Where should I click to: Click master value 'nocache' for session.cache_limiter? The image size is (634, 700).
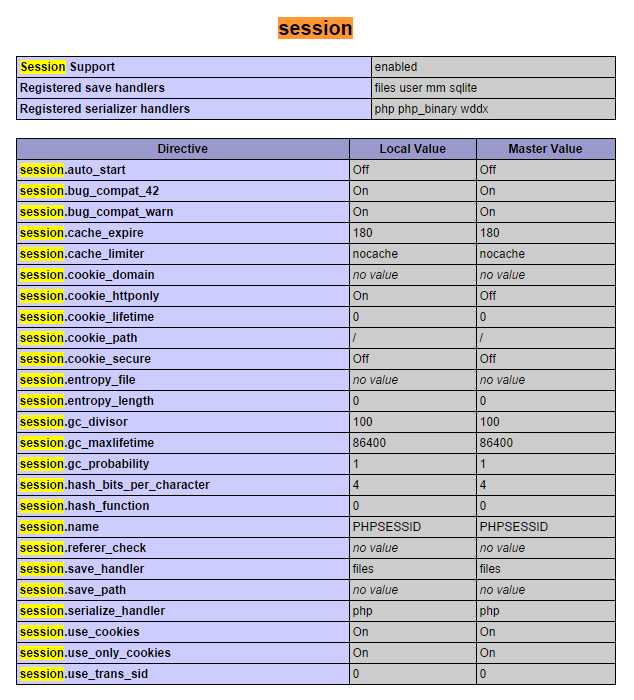pyautogui.click(x=502, y=254)
